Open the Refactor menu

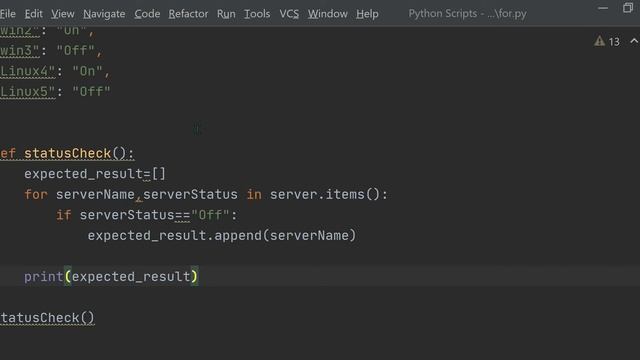click(x=188, y=14)
